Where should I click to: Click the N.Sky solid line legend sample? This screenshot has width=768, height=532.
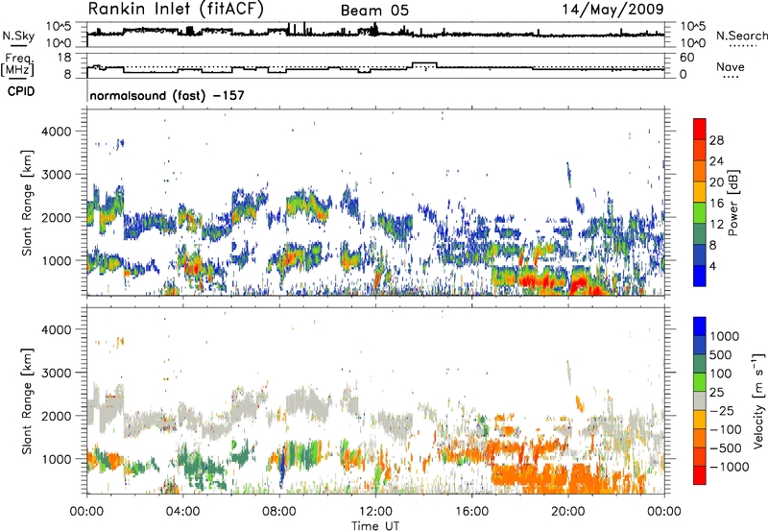(x=18, y=45)
